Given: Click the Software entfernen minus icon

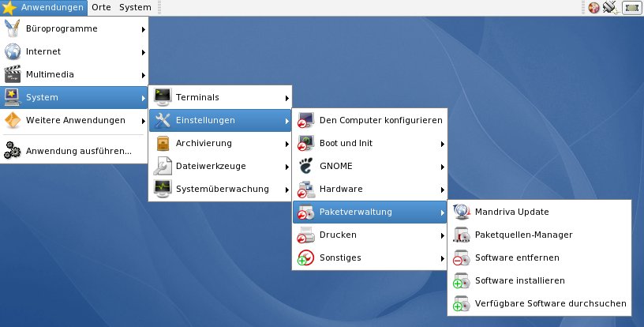Looking at the screenshot, I should (x=462, y=257).
